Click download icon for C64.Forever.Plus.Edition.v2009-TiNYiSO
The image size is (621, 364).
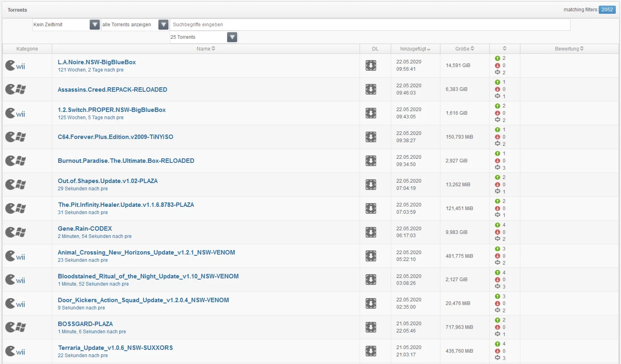click(x=370, y=137)
